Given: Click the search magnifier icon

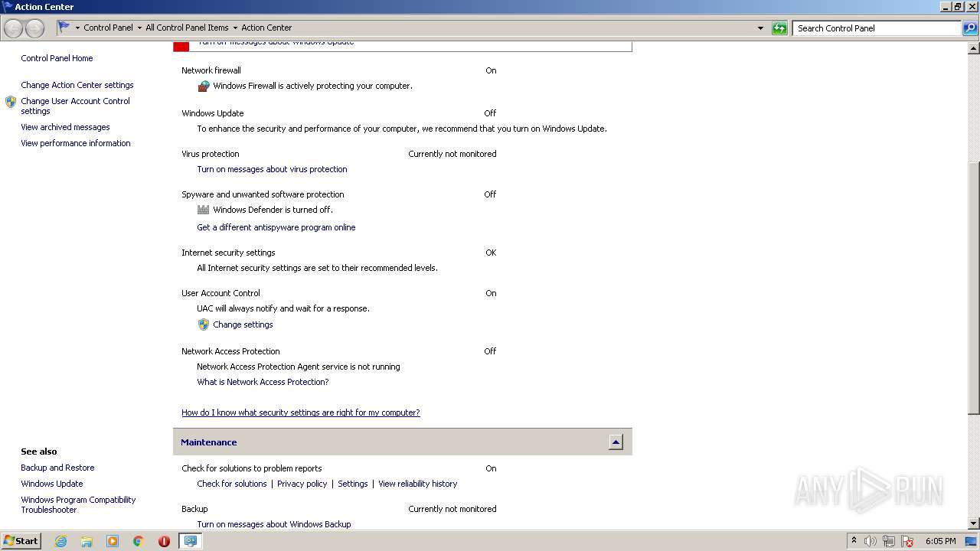Looking at the screenshot, I should coord(969,28).
